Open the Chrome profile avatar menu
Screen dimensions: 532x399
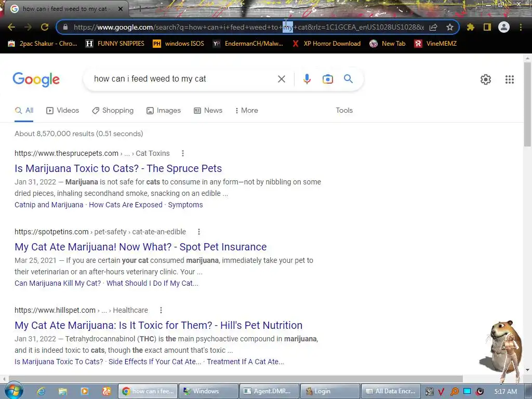tap(504, 27)
